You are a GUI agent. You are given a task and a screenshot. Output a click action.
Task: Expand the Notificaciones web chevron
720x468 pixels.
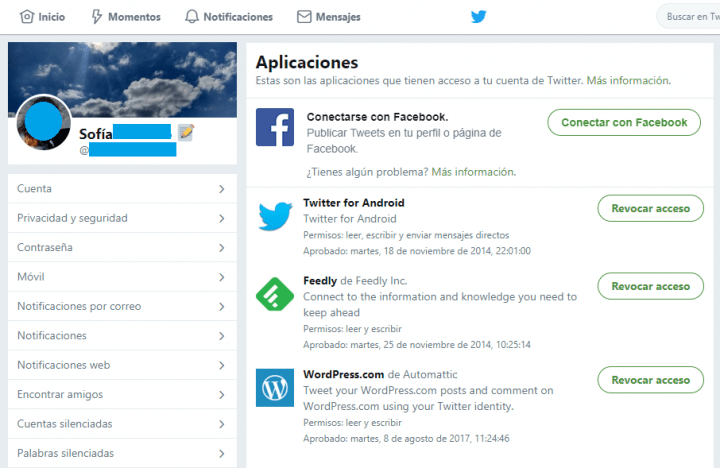222,365
